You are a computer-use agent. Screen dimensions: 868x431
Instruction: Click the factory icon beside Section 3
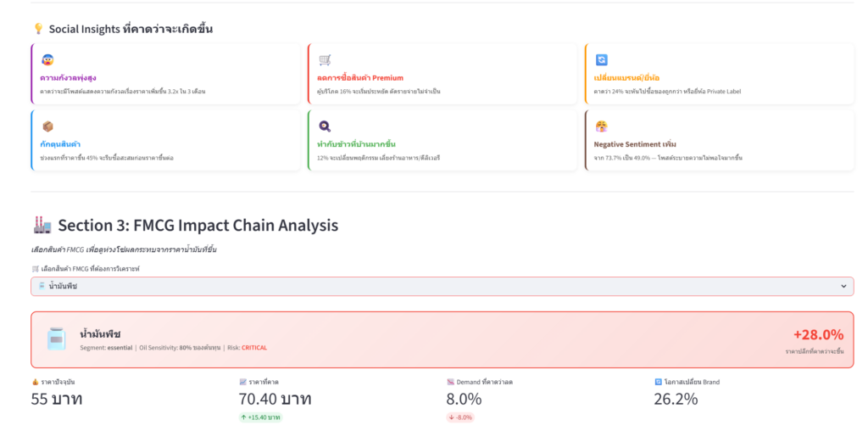(42, 225)
